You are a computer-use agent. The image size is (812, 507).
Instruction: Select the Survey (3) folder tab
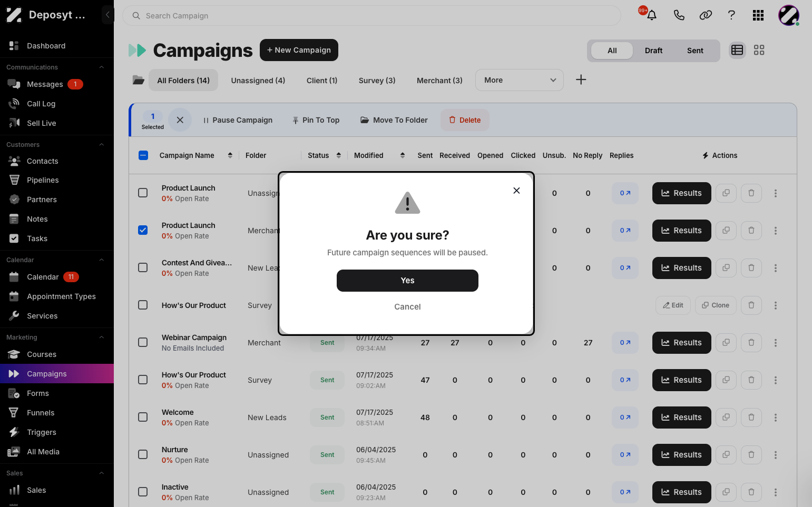coord(377,81)
